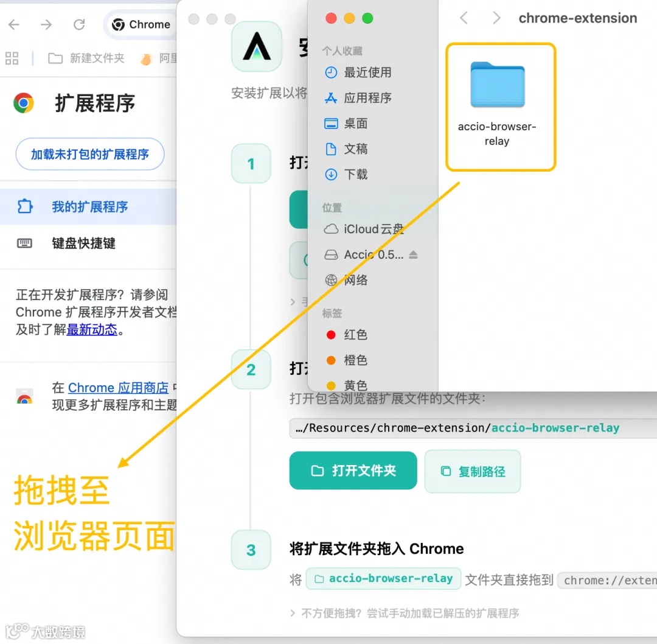Screen dimensions: 657x644
Task: Click the keyboard icon for 键盘快捷键
Action: pyautogui.click(x=24, y=243)
